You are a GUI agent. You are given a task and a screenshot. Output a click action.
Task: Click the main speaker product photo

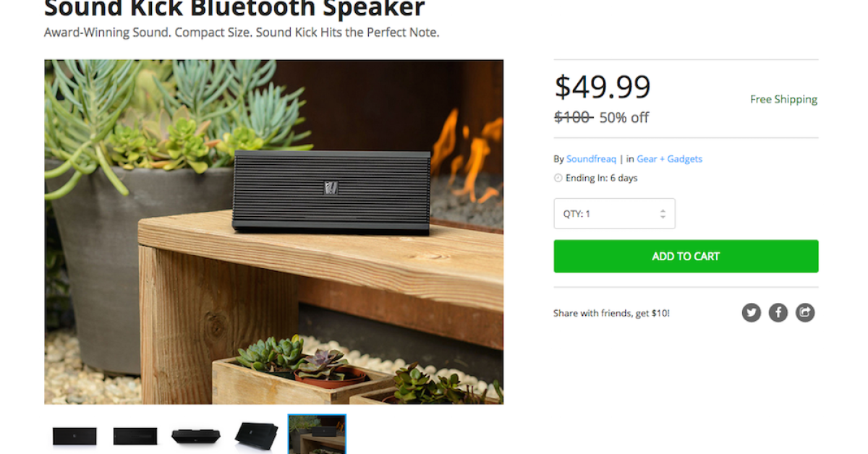[274, 232]
